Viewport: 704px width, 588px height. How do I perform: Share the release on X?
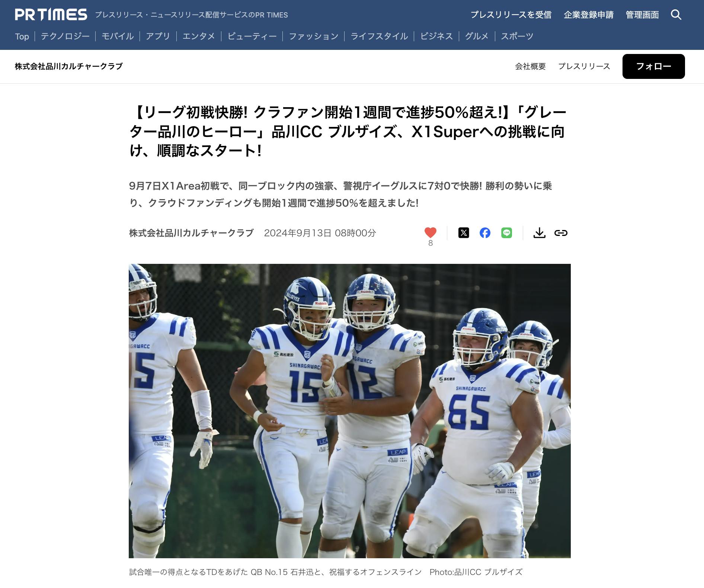(x=464, y=233)
